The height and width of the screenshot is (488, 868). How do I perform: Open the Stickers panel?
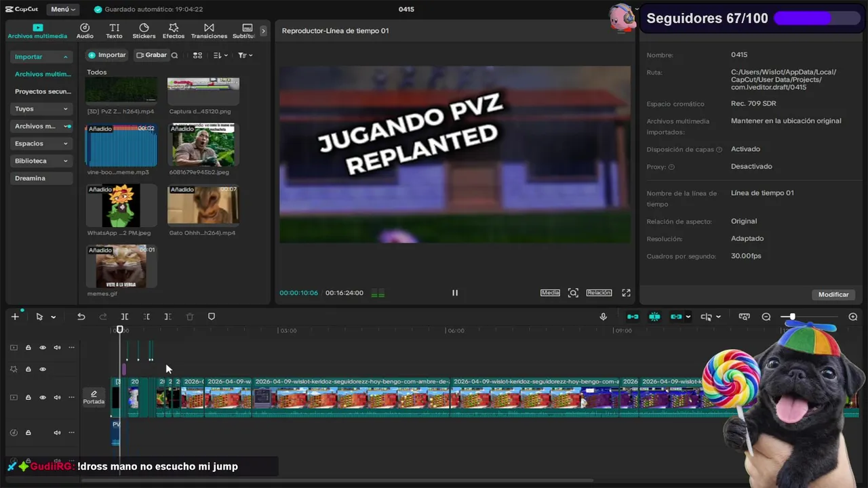tap(144, 31)
